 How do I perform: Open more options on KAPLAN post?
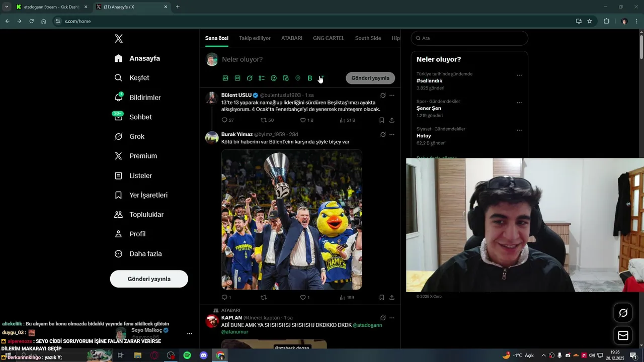(392, 318)
